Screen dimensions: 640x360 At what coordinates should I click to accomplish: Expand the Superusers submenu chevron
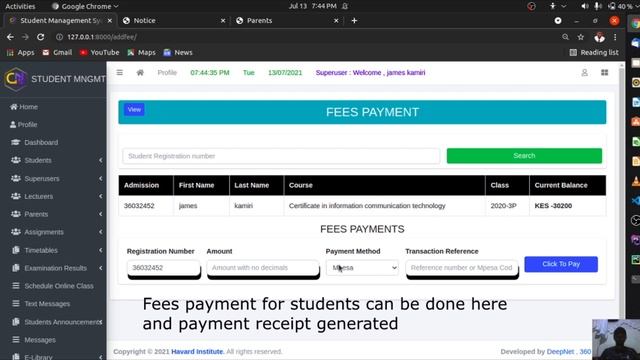(100, 178)
